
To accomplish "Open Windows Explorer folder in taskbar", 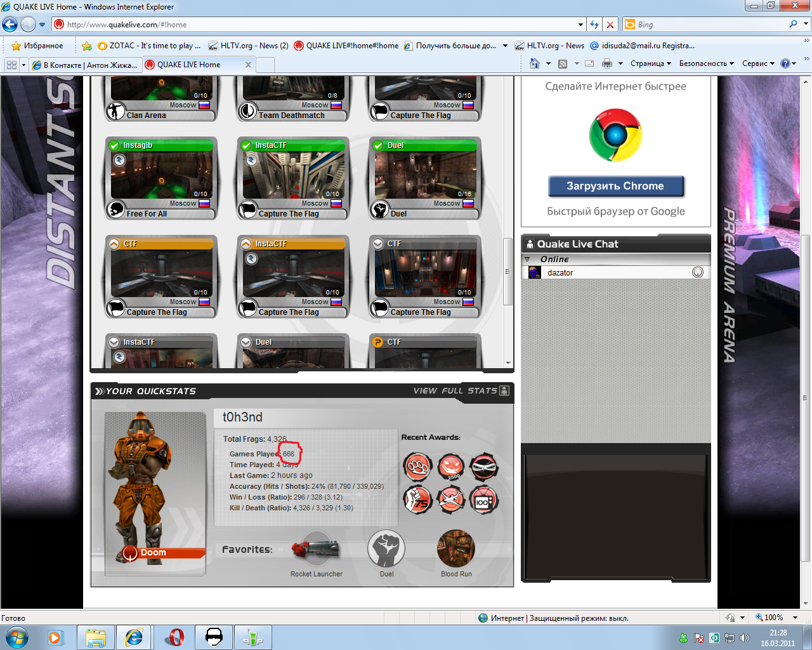I will (96, 637).
